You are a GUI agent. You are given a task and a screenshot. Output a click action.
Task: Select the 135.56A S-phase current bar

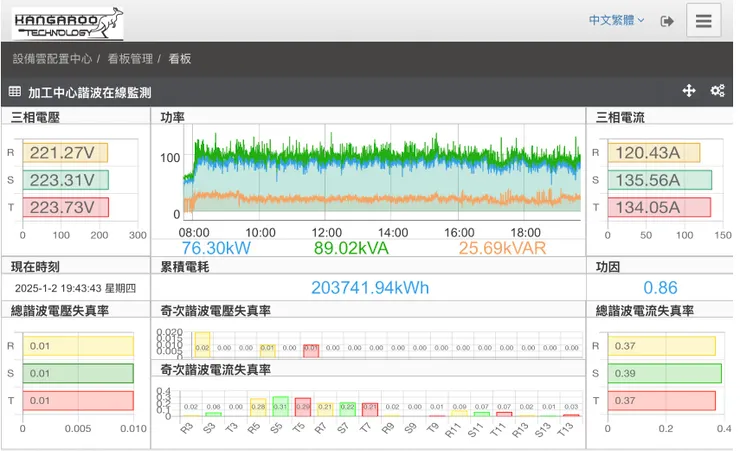point(660,180)
